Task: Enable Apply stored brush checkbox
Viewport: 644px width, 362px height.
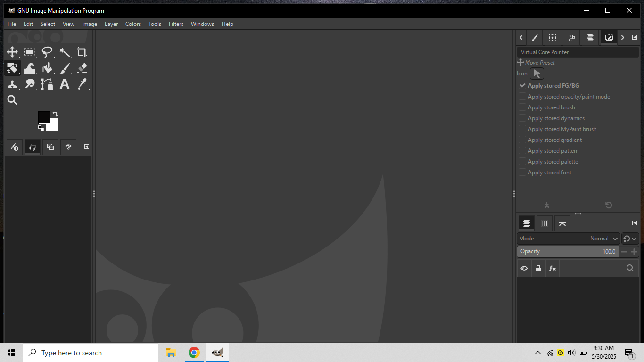Action: click(522, 107)
